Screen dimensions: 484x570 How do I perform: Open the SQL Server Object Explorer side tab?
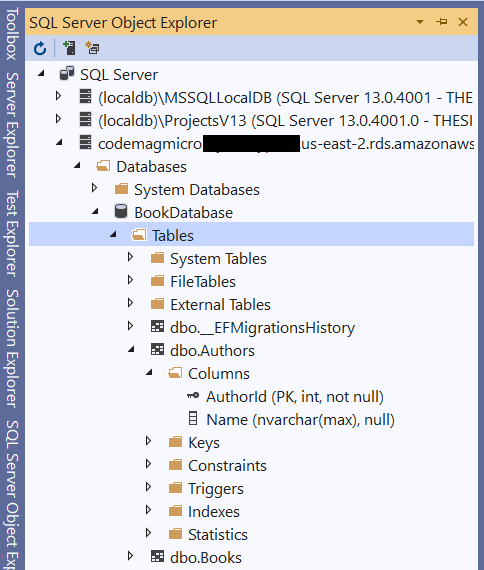[12, 494]
